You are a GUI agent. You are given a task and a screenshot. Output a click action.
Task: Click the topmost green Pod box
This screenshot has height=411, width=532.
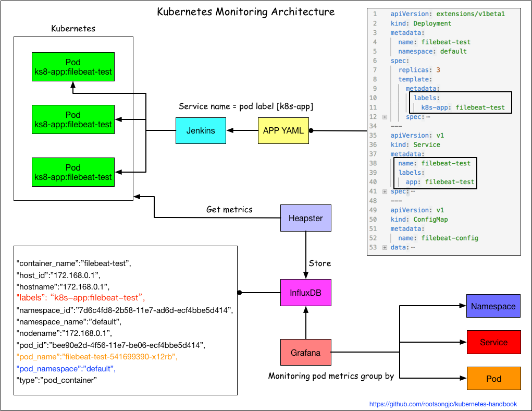tap(73, 67)
